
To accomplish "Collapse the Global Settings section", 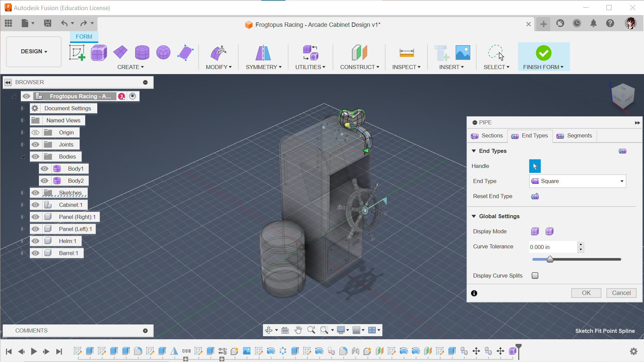I will tap(474, 216).
